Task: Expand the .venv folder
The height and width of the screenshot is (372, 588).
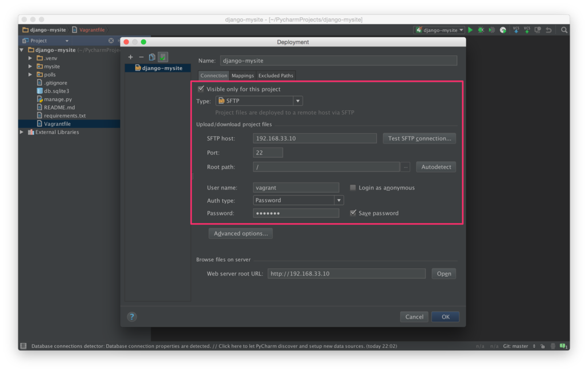Action: point(30,58)
